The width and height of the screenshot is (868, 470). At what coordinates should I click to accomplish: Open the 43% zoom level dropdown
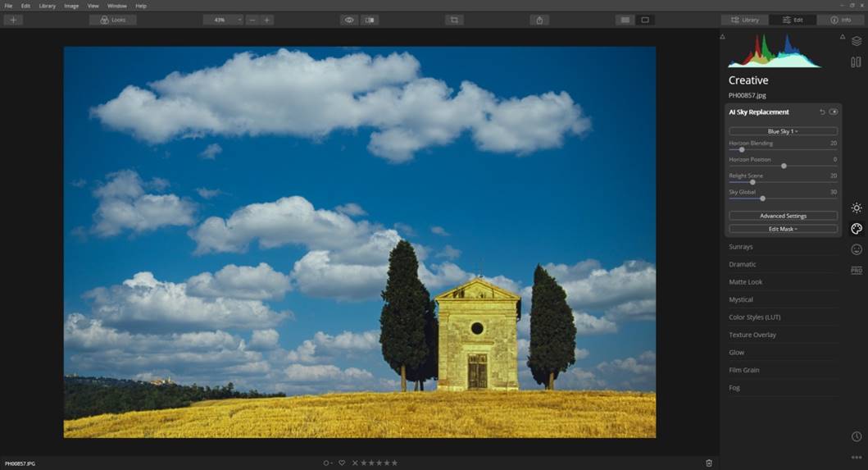tap(223, 20)
